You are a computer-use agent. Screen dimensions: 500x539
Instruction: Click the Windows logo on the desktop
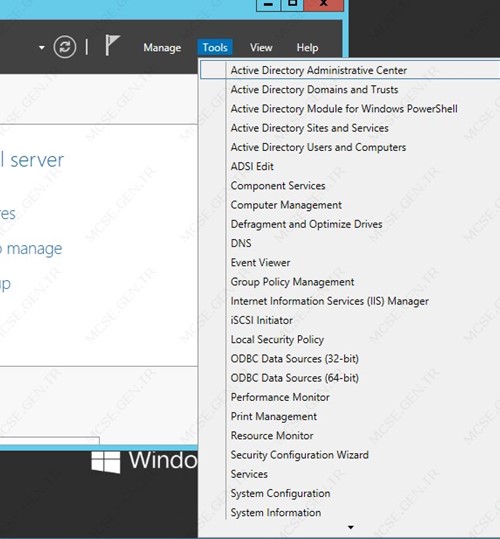point(106,462)
